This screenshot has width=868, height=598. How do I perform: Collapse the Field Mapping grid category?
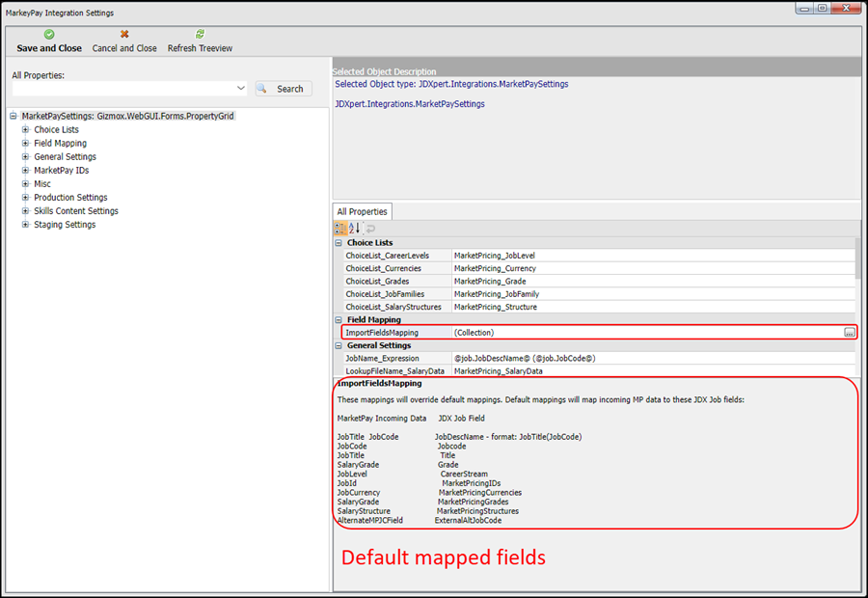339,319
